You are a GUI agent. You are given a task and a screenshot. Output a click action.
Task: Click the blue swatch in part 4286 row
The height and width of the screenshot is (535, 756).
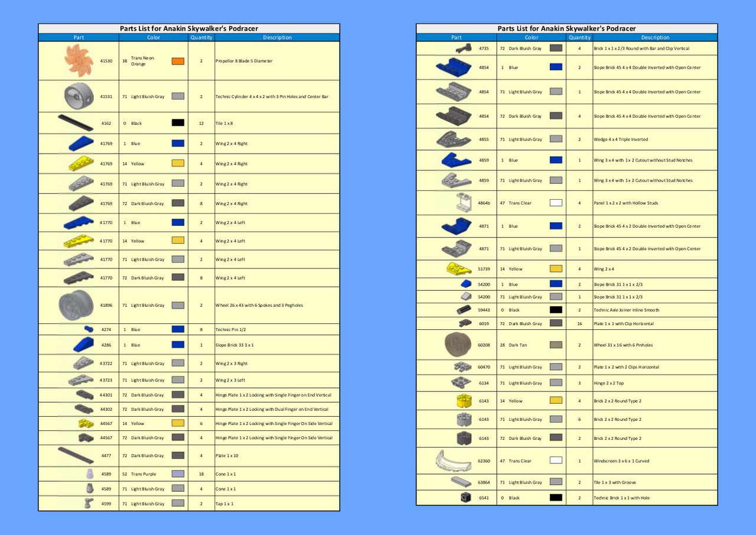click(x=178, y=345)
